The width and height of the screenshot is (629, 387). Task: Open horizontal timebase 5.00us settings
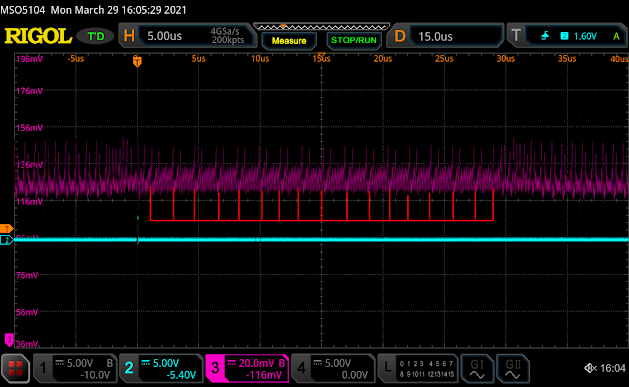(164, 36)
